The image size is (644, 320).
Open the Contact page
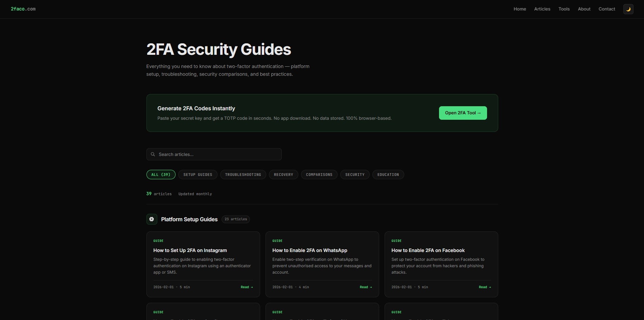pos(607,9)
